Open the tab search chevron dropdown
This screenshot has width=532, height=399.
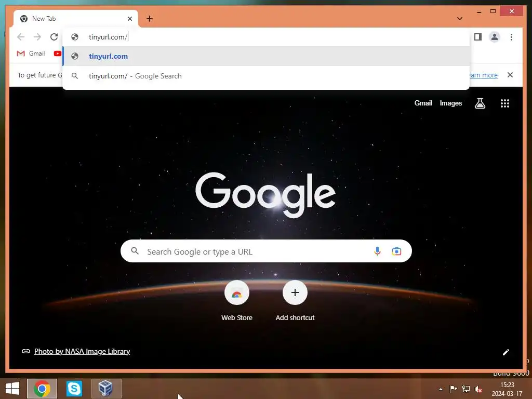click(x=460, y=19)
